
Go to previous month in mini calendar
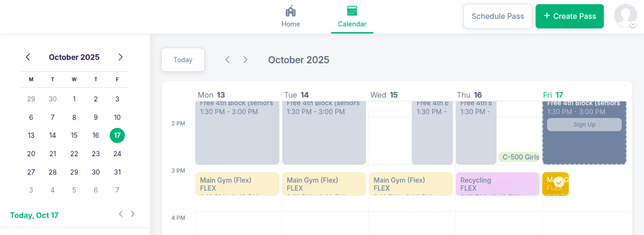(28, 57)
